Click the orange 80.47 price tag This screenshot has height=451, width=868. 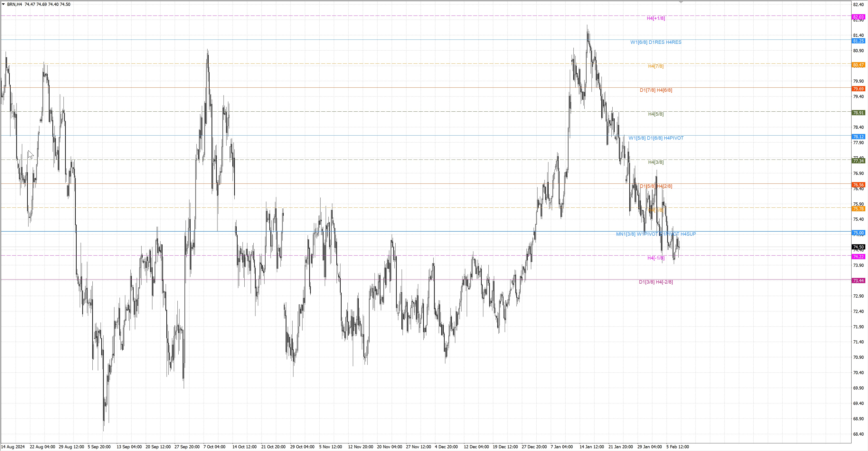[x=859, y=65]
